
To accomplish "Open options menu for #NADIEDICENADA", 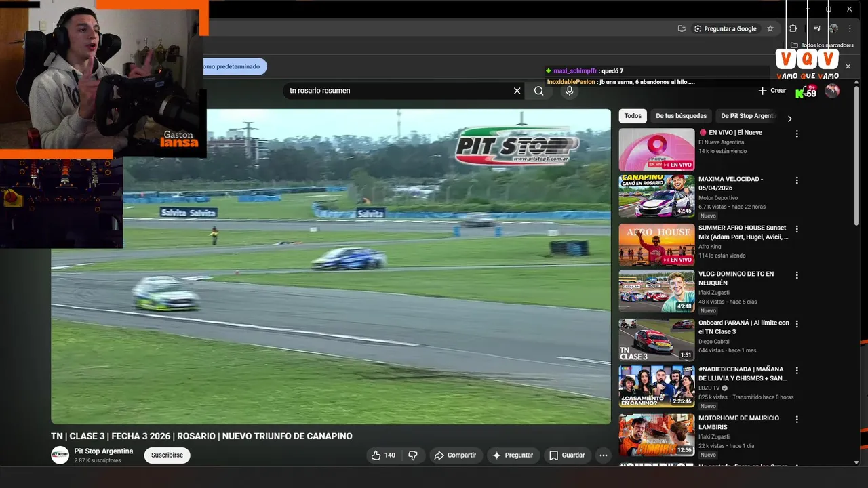I will tap(797, 371).
